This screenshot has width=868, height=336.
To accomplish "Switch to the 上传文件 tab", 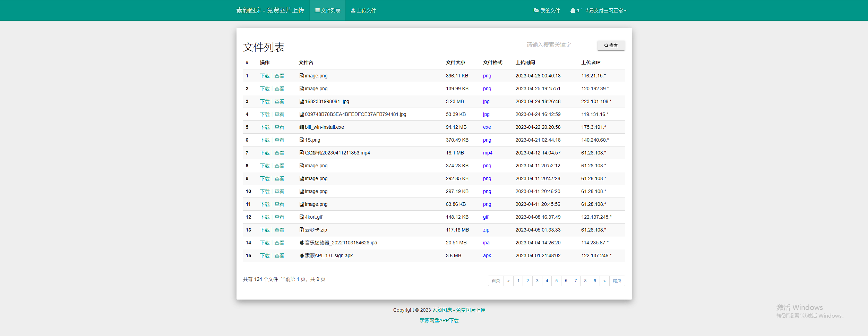I will (363, 11).
